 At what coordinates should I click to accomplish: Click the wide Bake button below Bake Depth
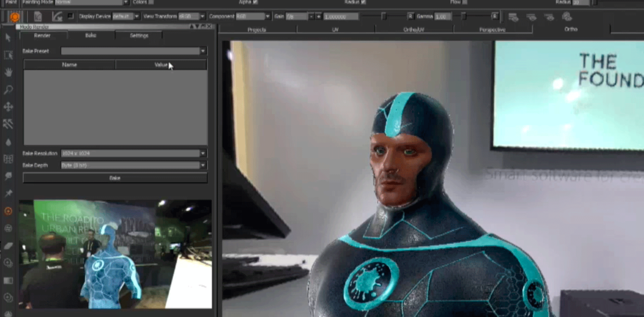115,178
